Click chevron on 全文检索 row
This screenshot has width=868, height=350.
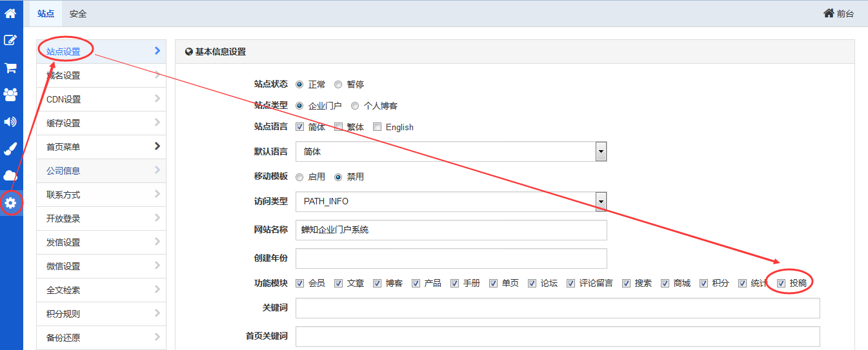tap(157, 289)
